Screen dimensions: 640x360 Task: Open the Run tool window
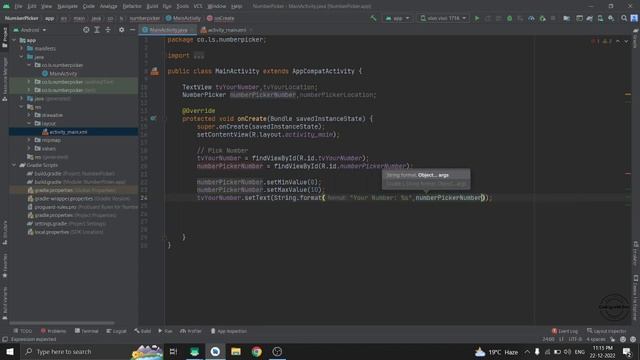(165, 331)
